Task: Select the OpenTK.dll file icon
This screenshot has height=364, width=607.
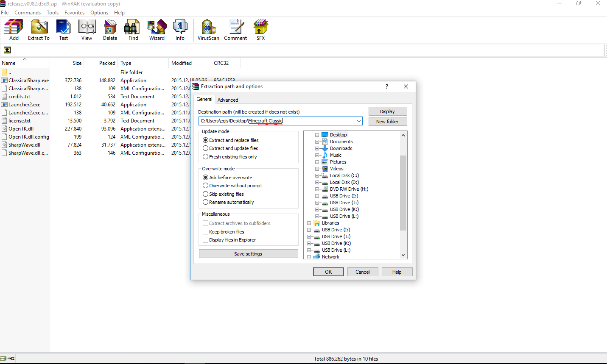Action: 4,129
